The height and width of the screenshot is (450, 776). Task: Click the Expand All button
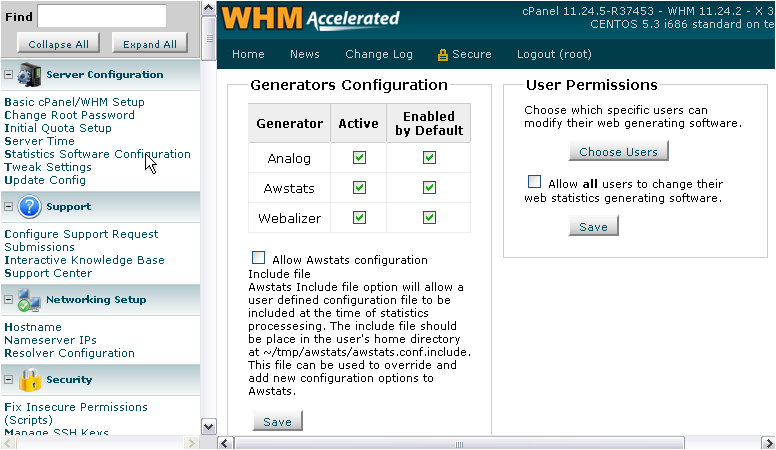coord(150,44)
